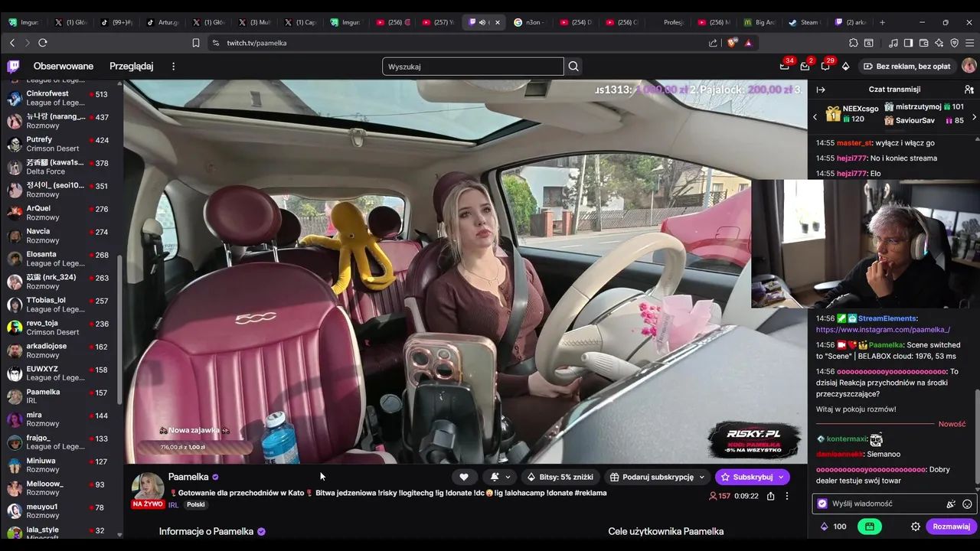Viewport: 980px width, 551px height.
Task: Open the chat identity badge icon
Action: [822, 504]
